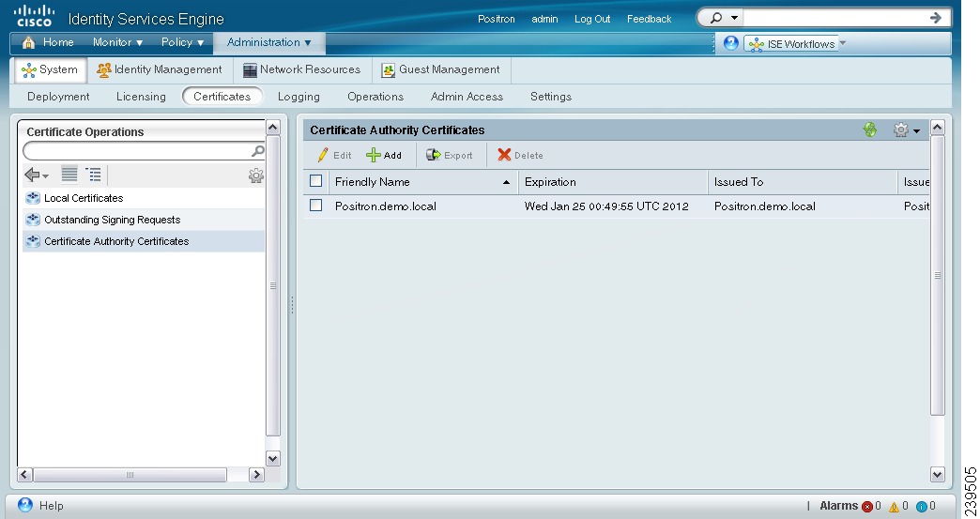Go to the Home menu
Image resolution: width=980 pixels, height=519 pixels.
click(48, 42)
